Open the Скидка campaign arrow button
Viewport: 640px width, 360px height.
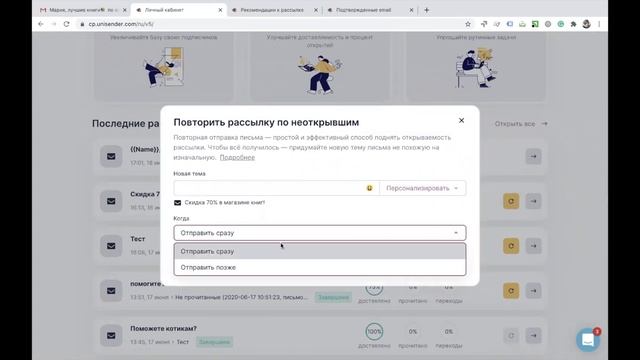(533, 201)
